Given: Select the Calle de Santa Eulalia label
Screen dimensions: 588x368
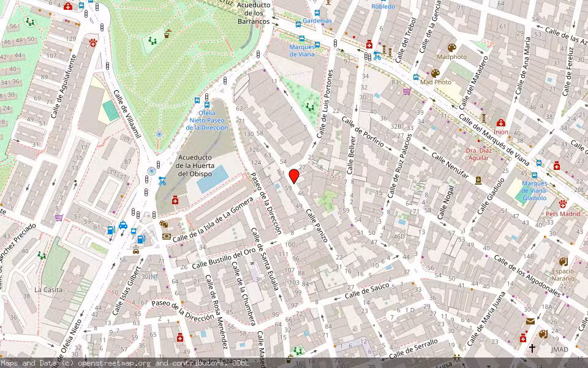Looking at the screenshot, I should 265,259.
